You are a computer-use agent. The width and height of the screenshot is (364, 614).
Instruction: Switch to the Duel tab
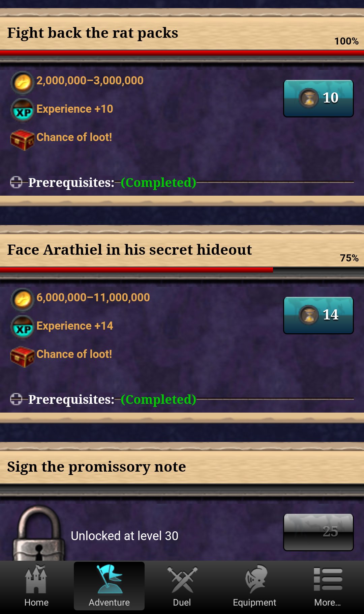(182, 586)
